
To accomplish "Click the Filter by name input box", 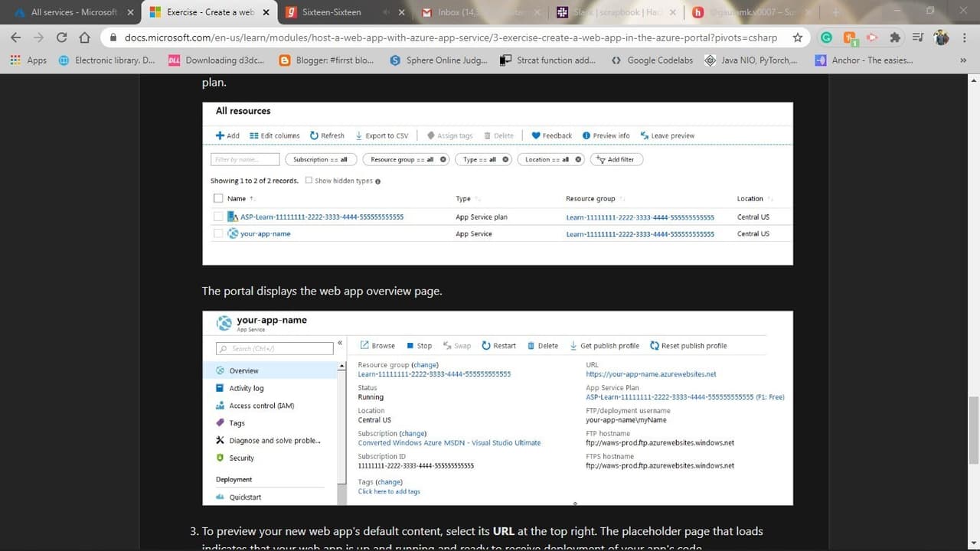I will coord(245,159).
